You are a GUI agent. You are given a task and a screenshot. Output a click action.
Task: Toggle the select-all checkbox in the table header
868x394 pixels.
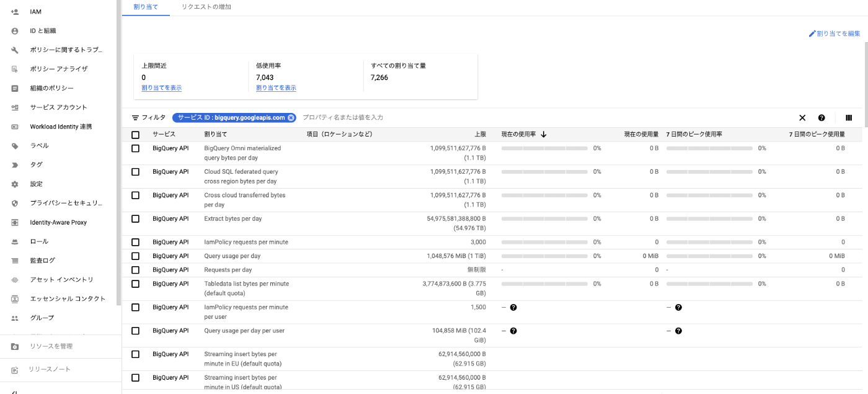135,135
